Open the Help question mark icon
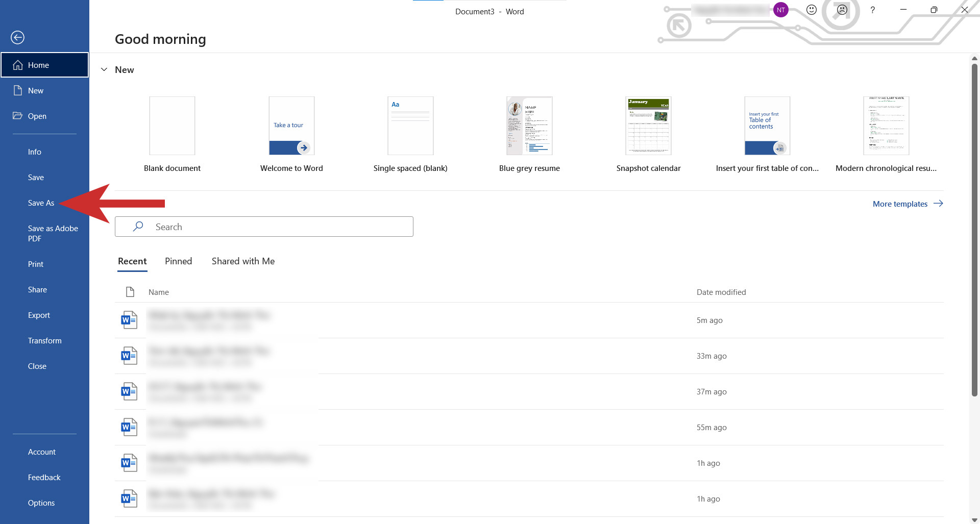The height and width of the screenshot is (524, 980). click(873, 10)
